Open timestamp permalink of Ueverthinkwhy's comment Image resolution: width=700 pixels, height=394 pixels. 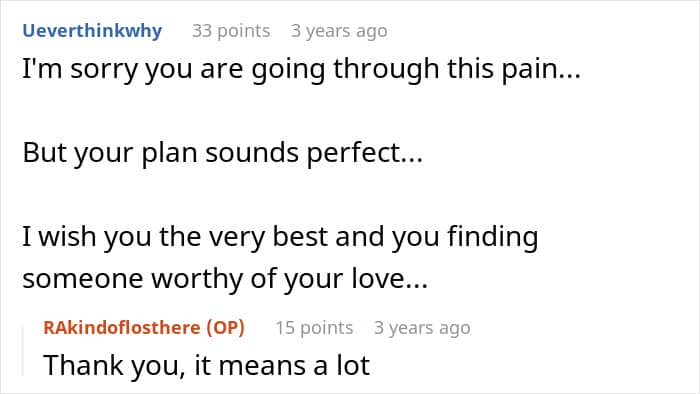[x=339, y=31]
